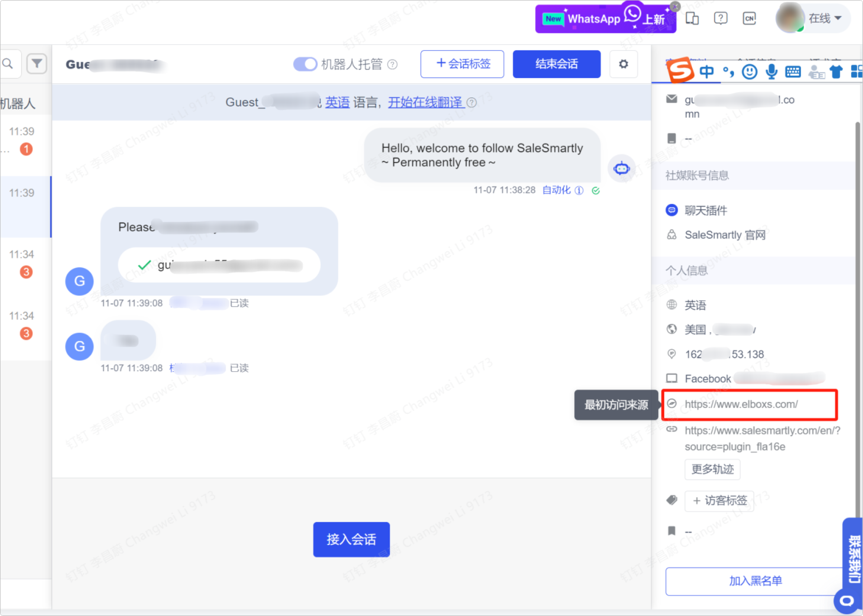Add a visitor tag with 访客标签
Image resolution: width=863 pixels, height=616 pixels.
click(719, 501)
